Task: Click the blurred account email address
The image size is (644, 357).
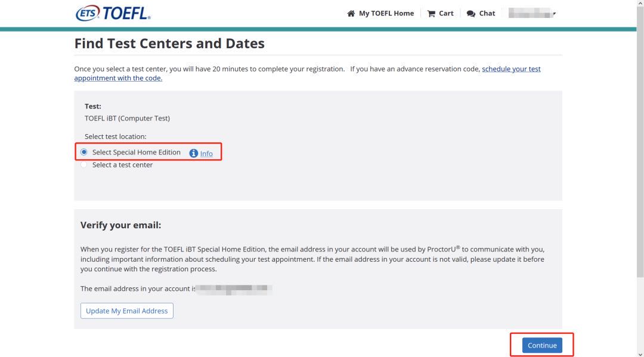Action: (233, 289)
